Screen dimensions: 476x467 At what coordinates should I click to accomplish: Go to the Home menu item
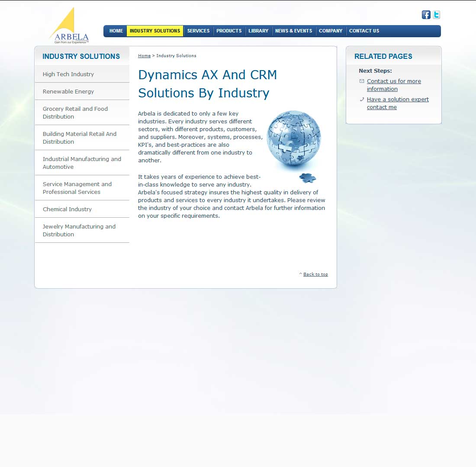coord(116,31)
